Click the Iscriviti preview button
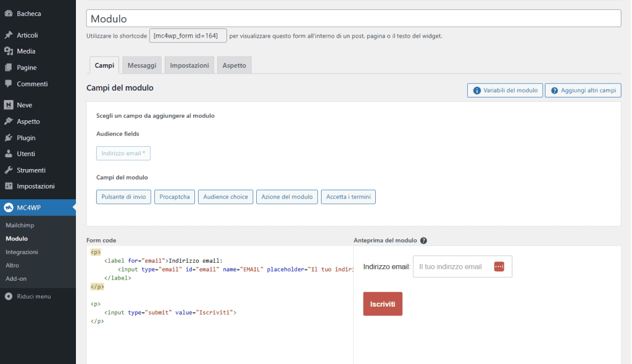This screenshot has height=364, width=632. pyautogui.click(x=383, y=304)
